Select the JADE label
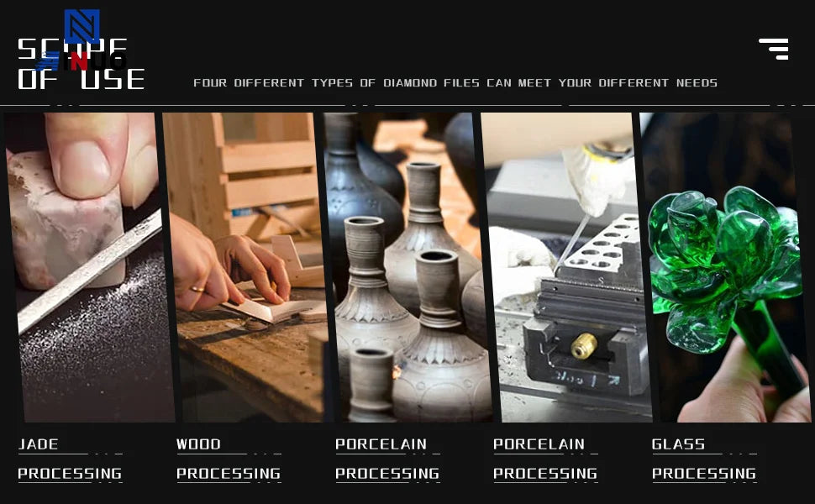The width and height of the screenshot is (815, 504). pos(39,444)
